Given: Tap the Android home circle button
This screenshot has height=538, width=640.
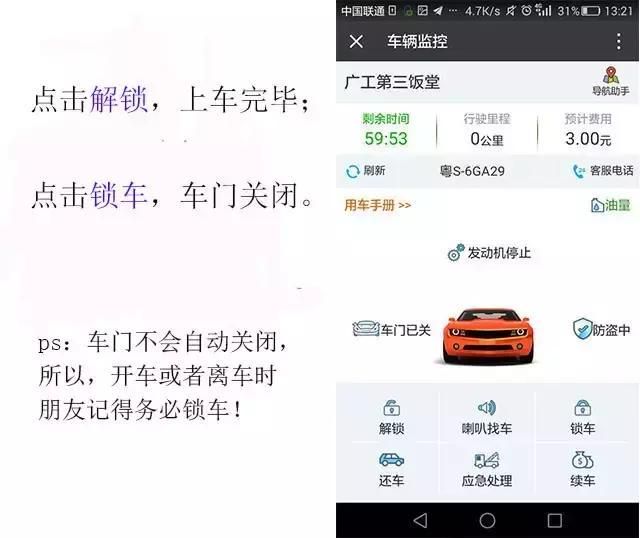Looking at the screenshot, I should 487,520.
